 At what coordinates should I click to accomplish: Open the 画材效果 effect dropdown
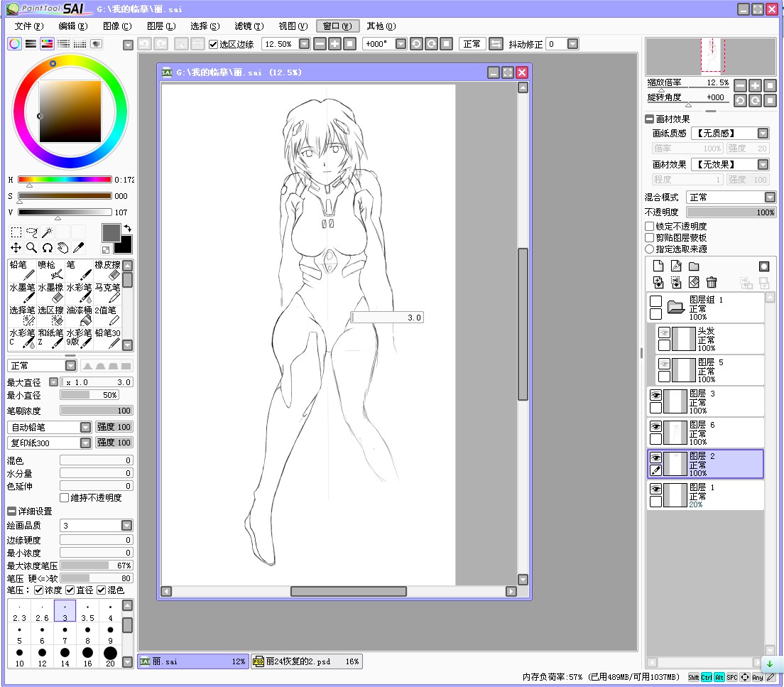coord(763,165)
